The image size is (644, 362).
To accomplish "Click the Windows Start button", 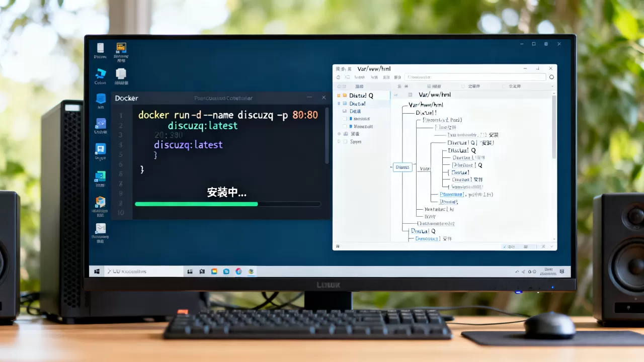I will point(97,271).
